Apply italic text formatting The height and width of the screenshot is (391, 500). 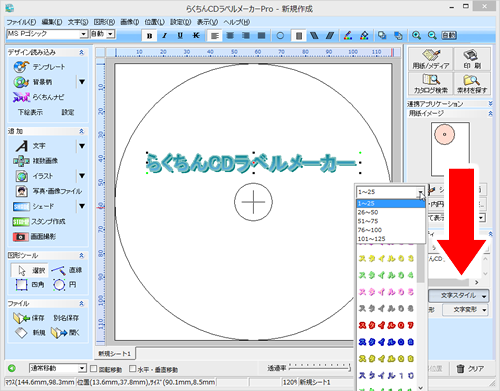pyautogui.click(x=165, y=36)
